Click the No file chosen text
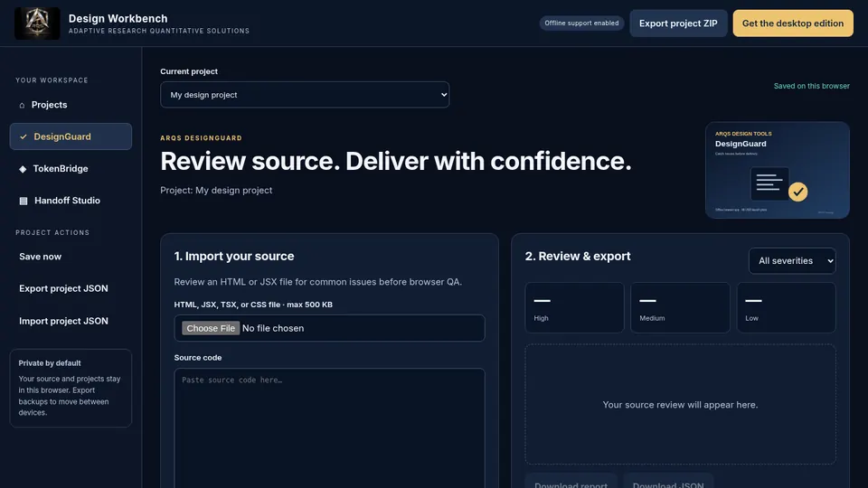This screenshot has height=488, width=868. pos(273,328)
